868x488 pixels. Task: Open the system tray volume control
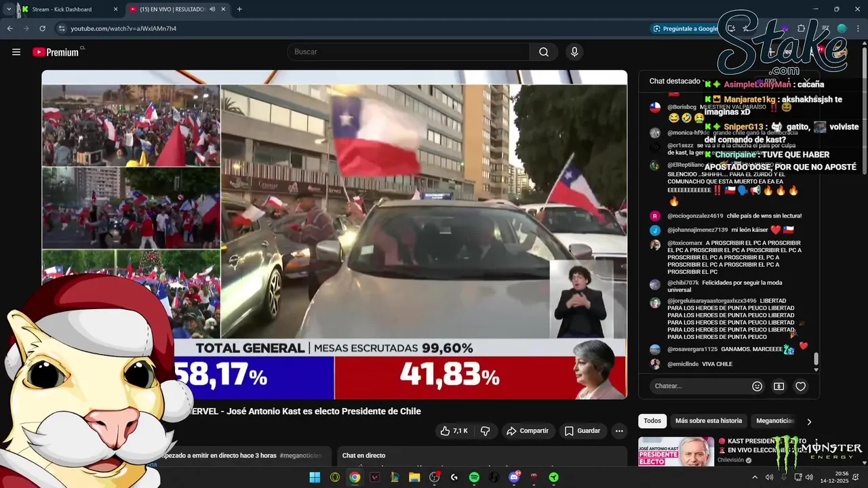[x=809, y=478]
